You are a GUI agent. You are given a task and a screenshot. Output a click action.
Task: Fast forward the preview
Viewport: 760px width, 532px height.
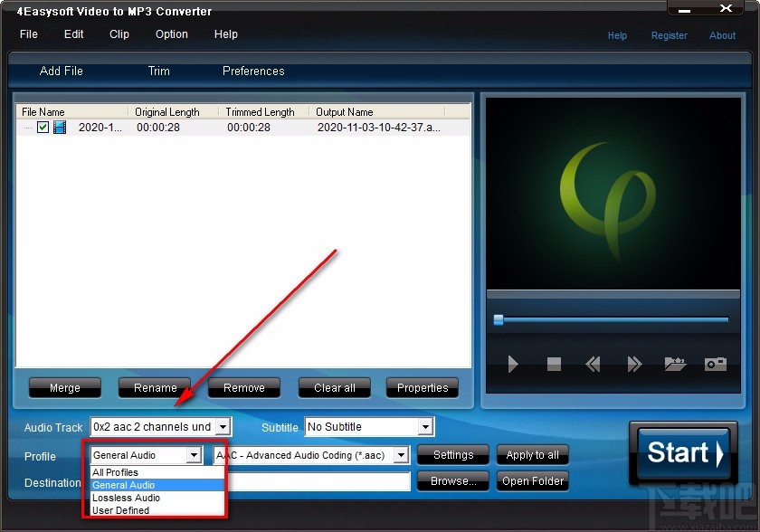633,365
